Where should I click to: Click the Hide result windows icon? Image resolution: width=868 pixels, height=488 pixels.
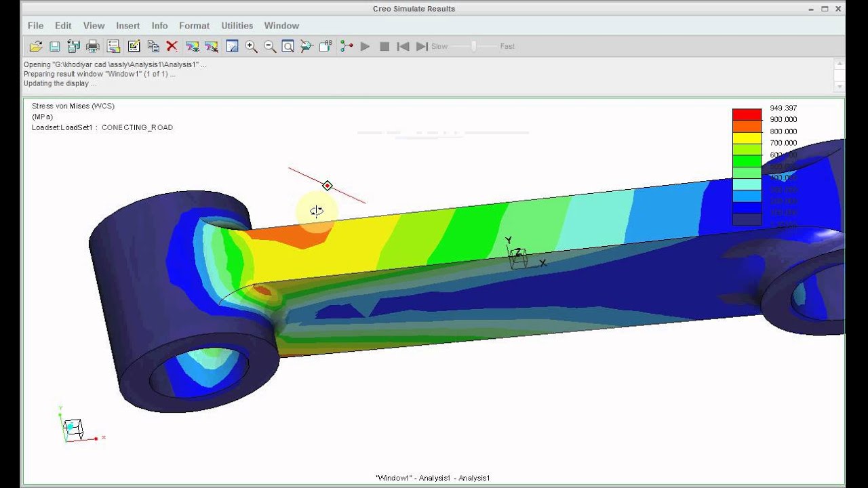(x=212, y=46)
